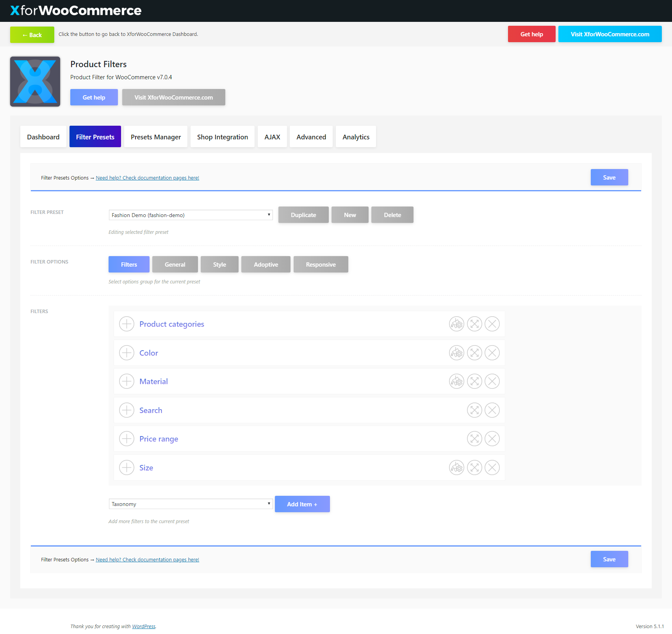This screenshot has width=672, height=634.
Task: Click the move icon on Color filter
Action: [x=474, y=353]
